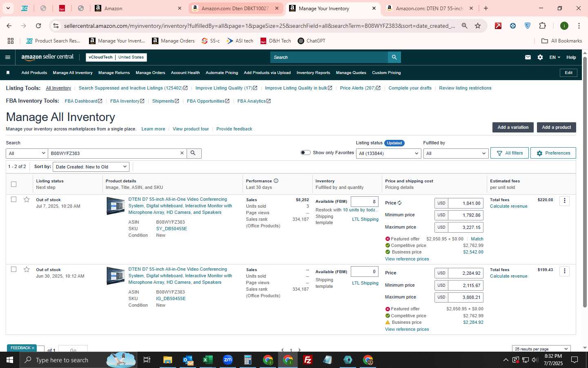This screenshot has height=368, width=588.
Task: Click the Edit button in the nav bar
Action: click(568, 73)
